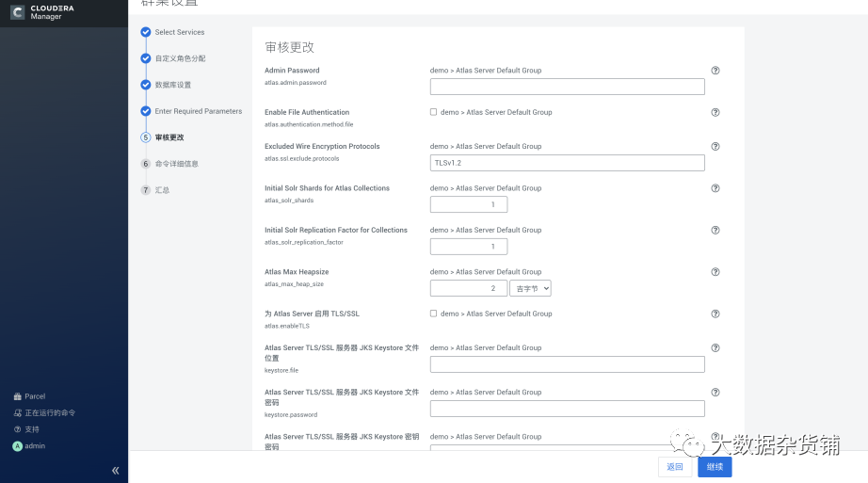The width and height of the screenshot is (868, 483).
Task: Show help for Atlas Max Heapsize
Action: (x=715, y=272)
